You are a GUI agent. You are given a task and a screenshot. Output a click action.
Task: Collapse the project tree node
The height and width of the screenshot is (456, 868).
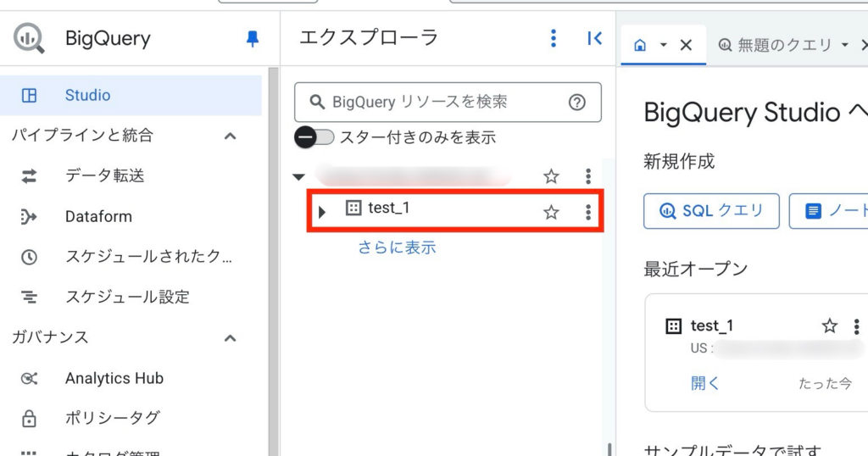(x=298, y=177)
